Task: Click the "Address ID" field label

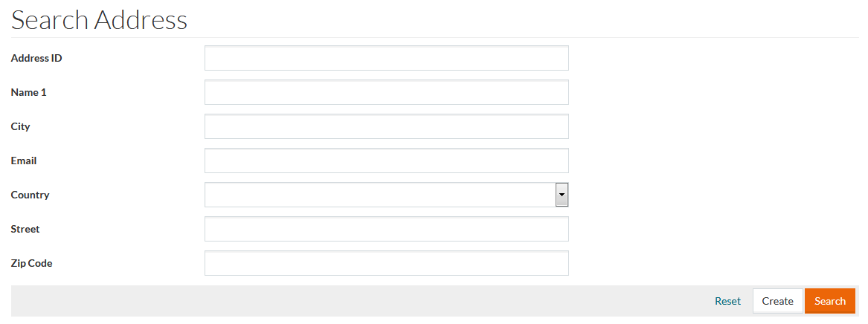Action: point(36,58)
